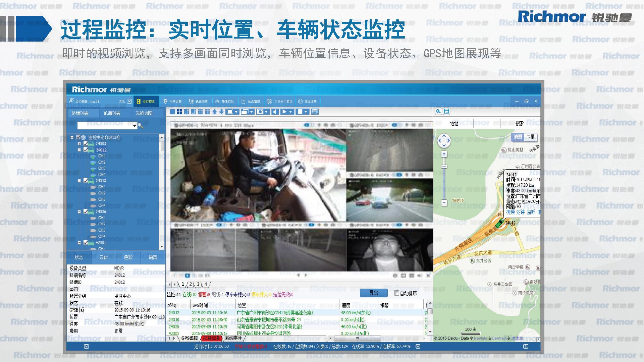Uncheck the 42001 vehicle checkbox
The image size is (644, 362).
coord(86,242)
